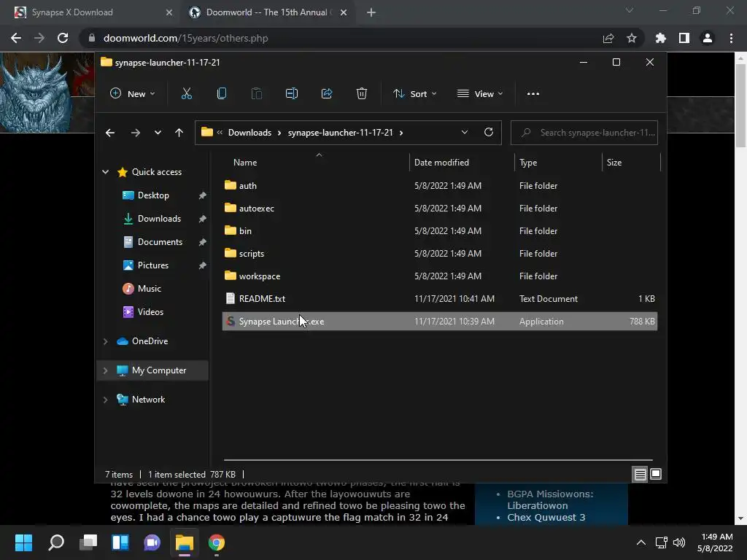Screen dimensions: 747x560
Task: Switch to Doomworld 15th Annual tab
Action: [267, 12]
